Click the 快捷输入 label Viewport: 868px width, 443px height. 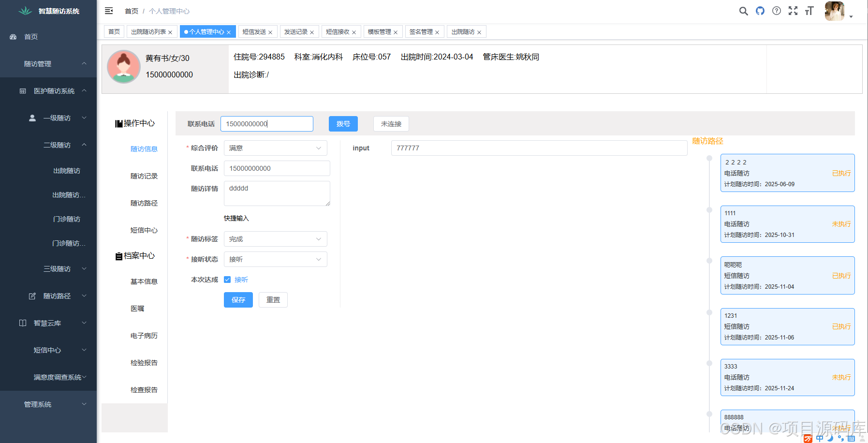(x=236, y=219)
